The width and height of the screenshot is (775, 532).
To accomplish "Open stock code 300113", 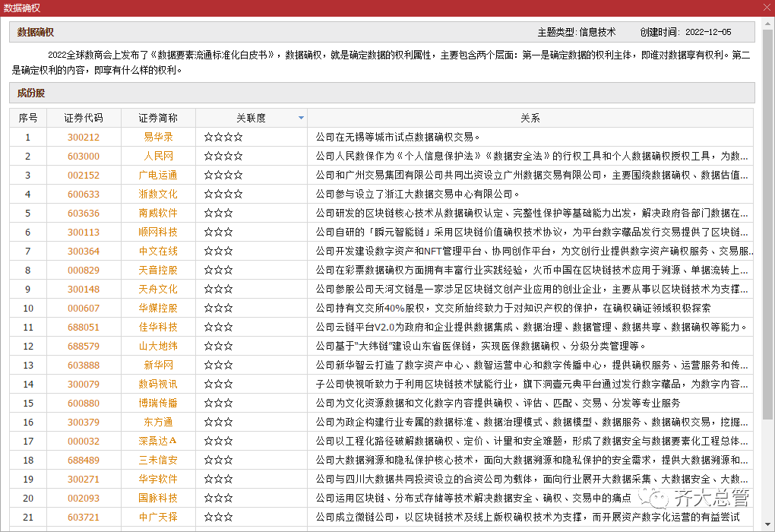I will (84, 232).
